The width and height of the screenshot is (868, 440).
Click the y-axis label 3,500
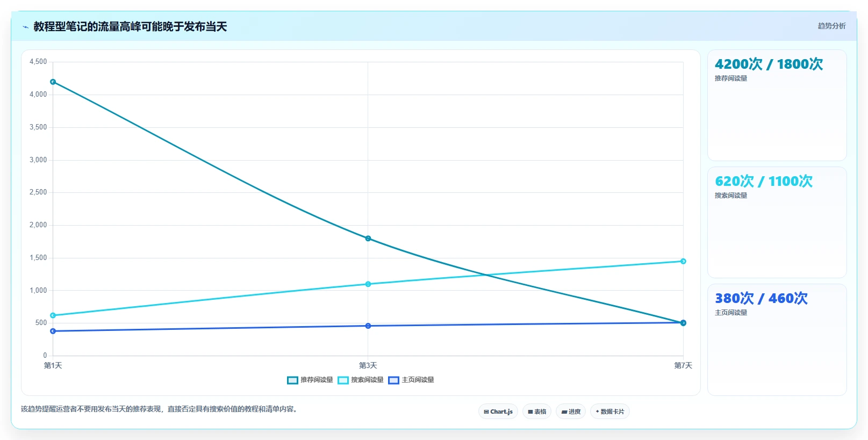click(x=38, y=127)
